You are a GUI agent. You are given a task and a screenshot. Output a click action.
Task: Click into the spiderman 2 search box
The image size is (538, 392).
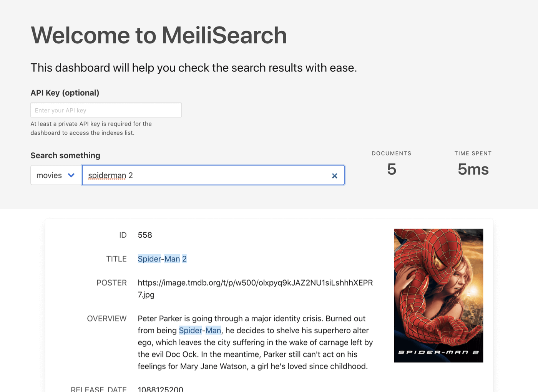(208, 175)
